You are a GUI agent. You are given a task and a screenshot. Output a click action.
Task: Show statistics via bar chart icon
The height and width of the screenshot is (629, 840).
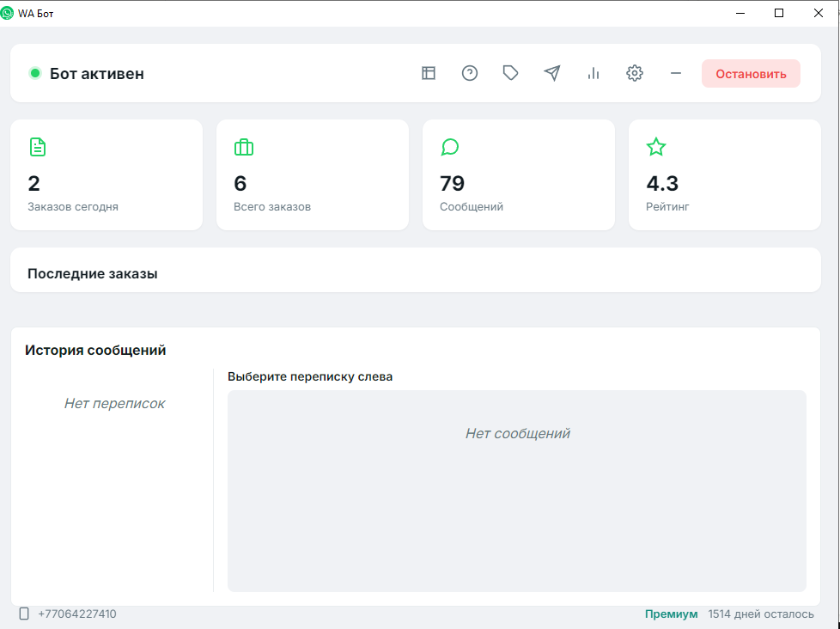tap(593, 73)
